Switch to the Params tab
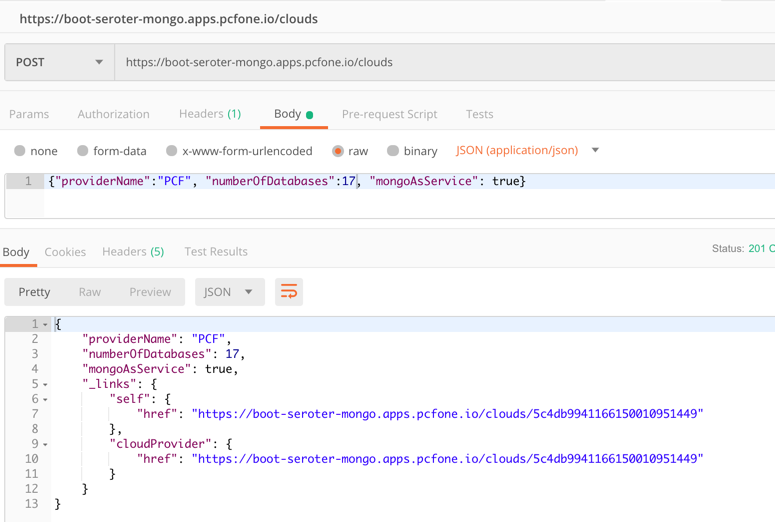Image resolution: width=775 pixels, height=522 pixels. coord(29,114)
